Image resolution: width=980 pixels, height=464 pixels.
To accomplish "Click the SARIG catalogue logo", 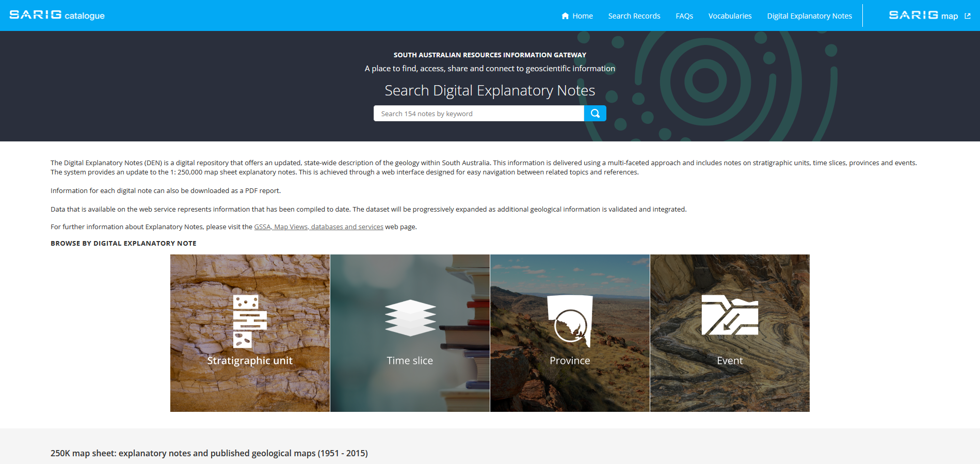I will pos(57,15).
